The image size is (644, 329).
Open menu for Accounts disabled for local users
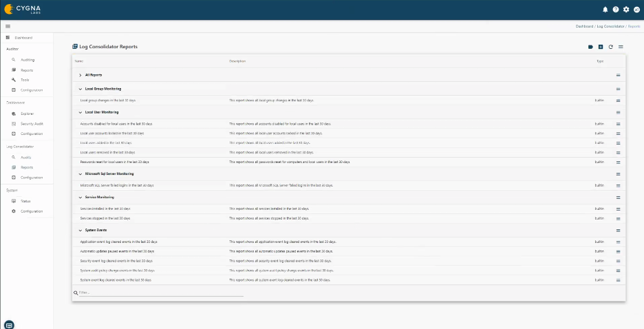click(618, 124)
